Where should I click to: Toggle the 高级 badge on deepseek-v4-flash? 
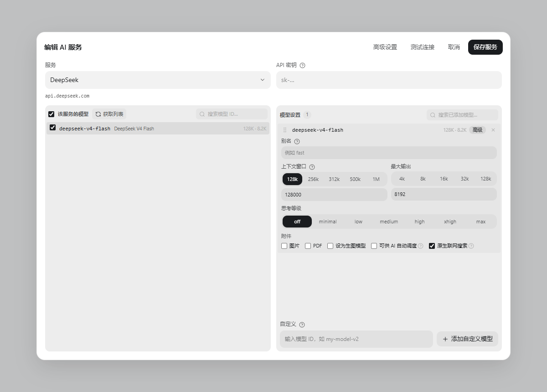(477, 130)
